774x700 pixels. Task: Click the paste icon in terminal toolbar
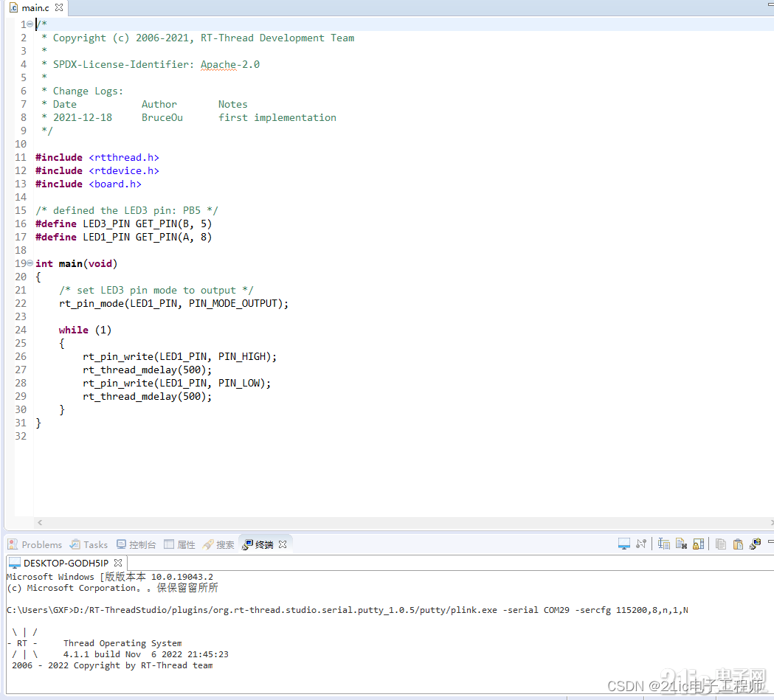tap(738, 544)
